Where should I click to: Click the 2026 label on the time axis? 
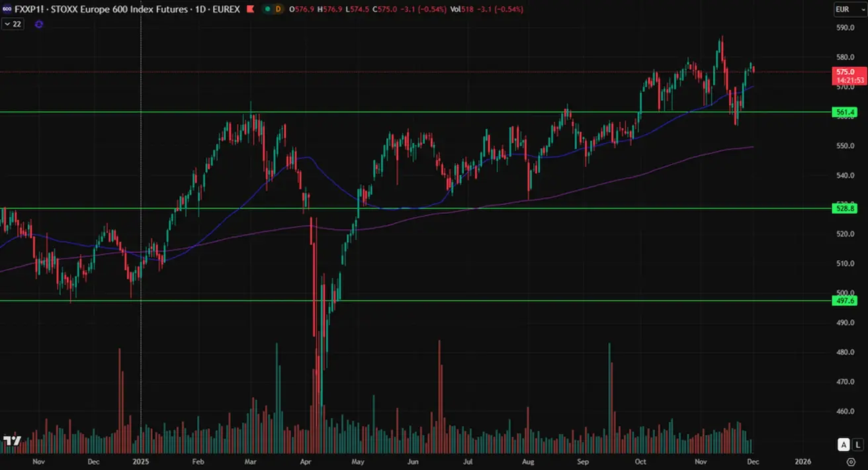(x=803, y=461)
